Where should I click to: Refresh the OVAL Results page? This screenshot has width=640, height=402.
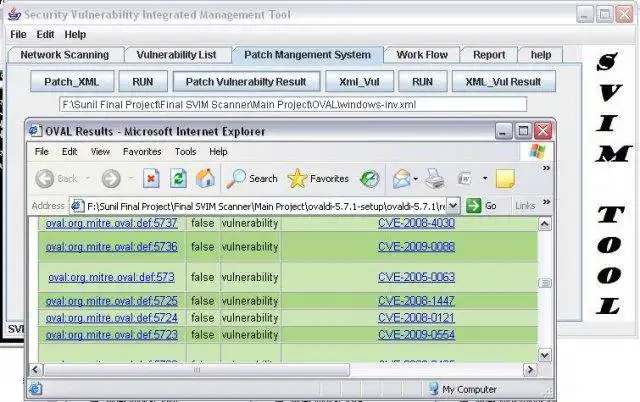(x=178, y=179)
